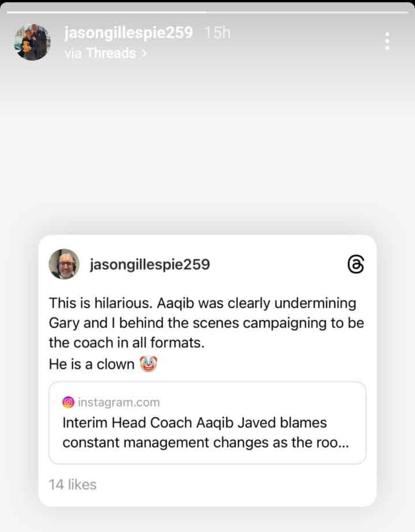Open the three-dot story options menu
415x532 pixels.
click(x=387, y=41)
